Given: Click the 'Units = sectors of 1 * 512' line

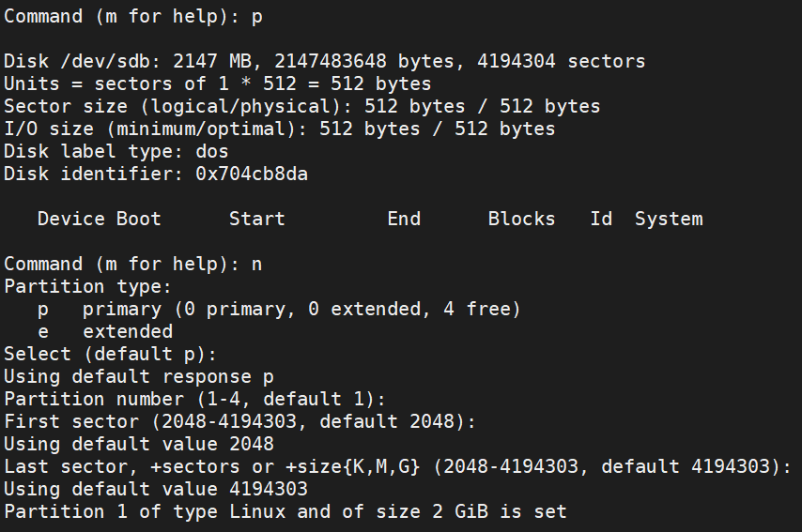Looking at the screenshot, I should point(217,84).
